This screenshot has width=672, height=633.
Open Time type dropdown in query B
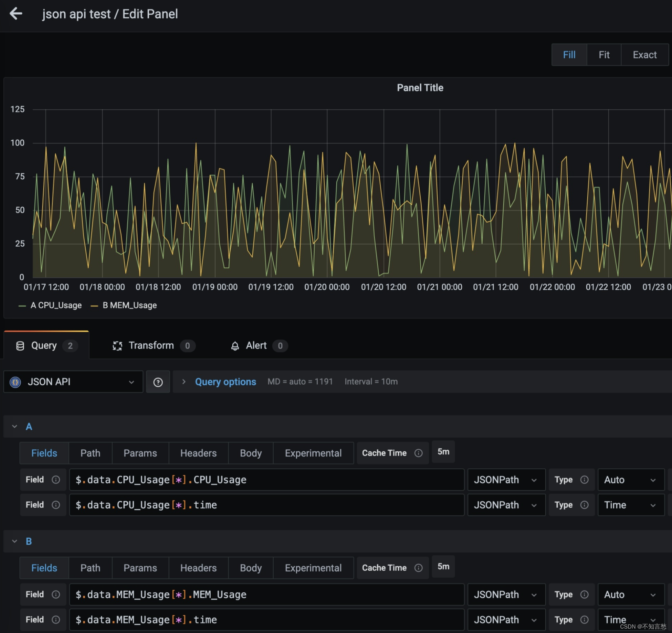pos(631,619)
